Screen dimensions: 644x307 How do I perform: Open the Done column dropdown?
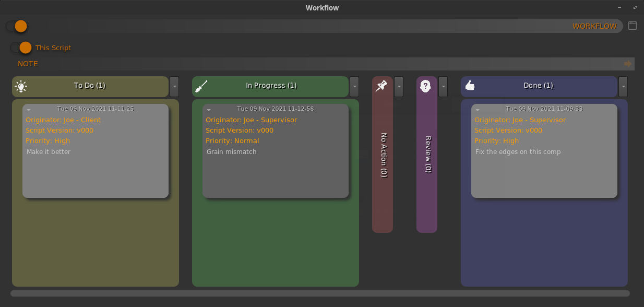(x=623, y=86)
